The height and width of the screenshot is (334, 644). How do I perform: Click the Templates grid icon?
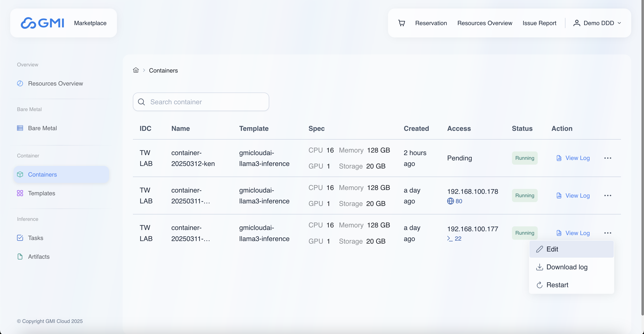(x=20, y=193)
